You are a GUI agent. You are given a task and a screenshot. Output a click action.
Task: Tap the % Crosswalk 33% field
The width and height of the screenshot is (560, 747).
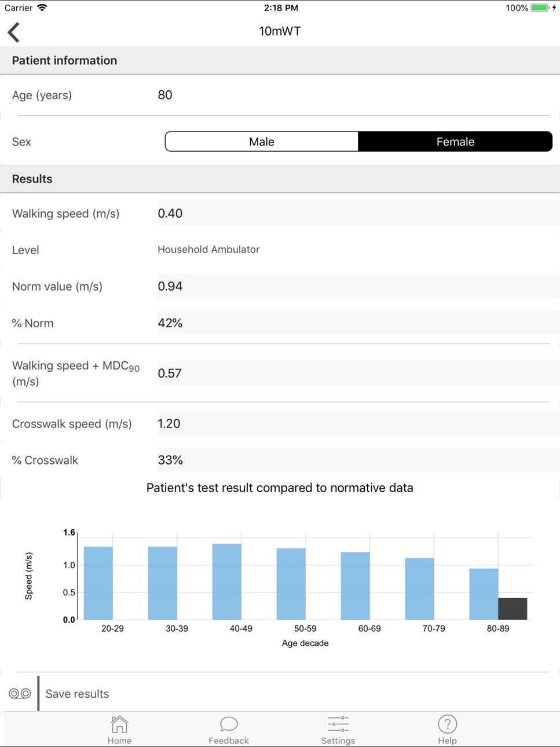click(x=358, y=460)
